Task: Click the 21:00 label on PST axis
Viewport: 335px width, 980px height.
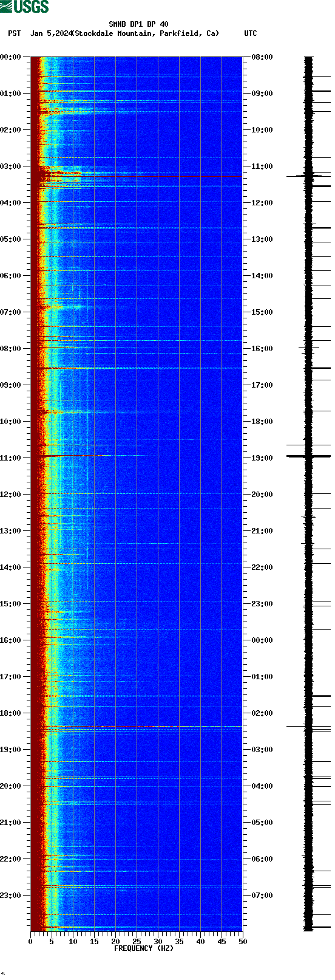Action: pyautogui.click(x=11, y=823)
